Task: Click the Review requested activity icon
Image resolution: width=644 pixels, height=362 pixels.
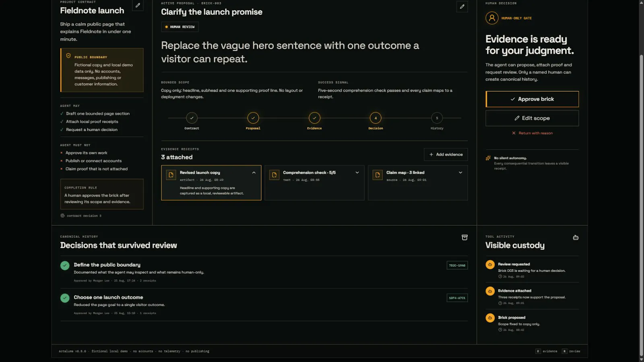Action: [x=490, y=265]
